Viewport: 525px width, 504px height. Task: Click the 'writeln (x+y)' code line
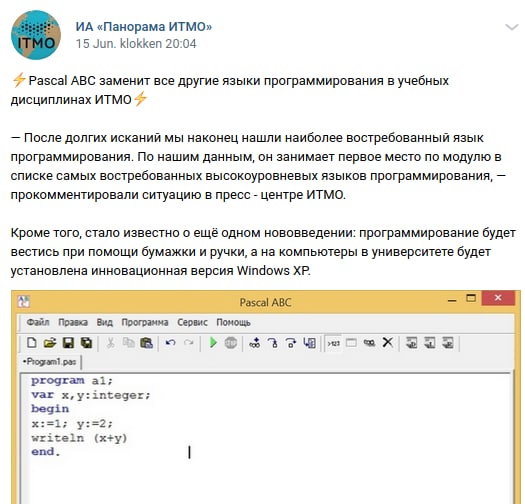(79, 438)
